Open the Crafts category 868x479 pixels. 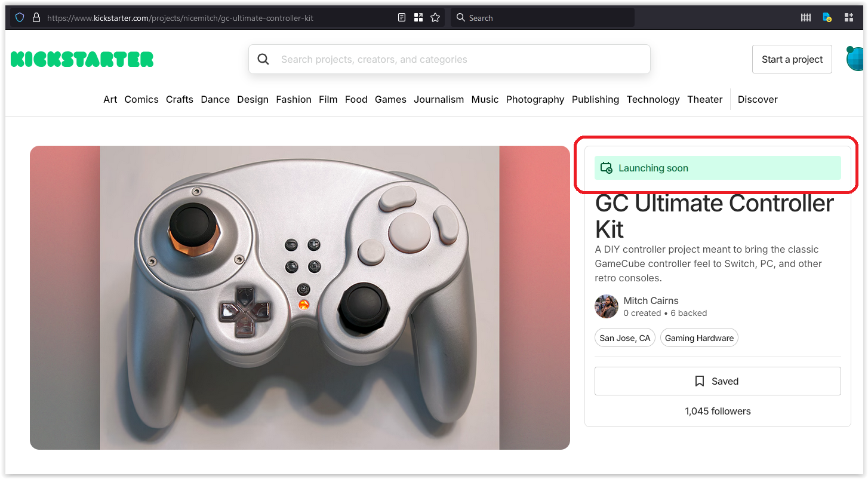(x=180, y=99)
